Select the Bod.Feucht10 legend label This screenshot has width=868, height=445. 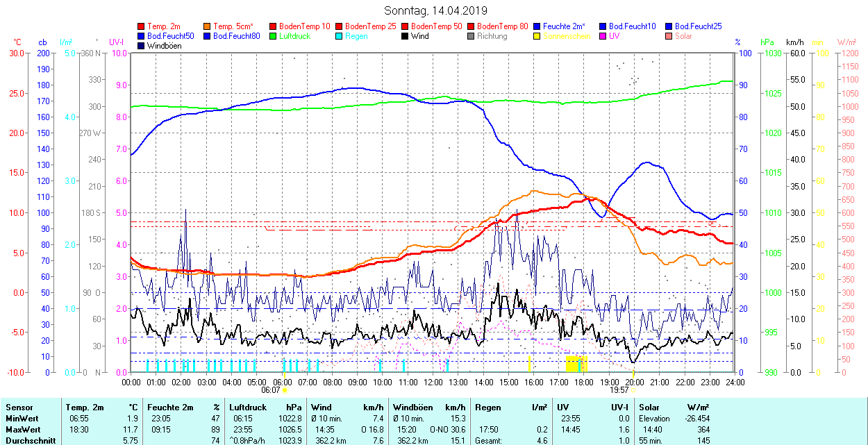(x=632, y=26)
